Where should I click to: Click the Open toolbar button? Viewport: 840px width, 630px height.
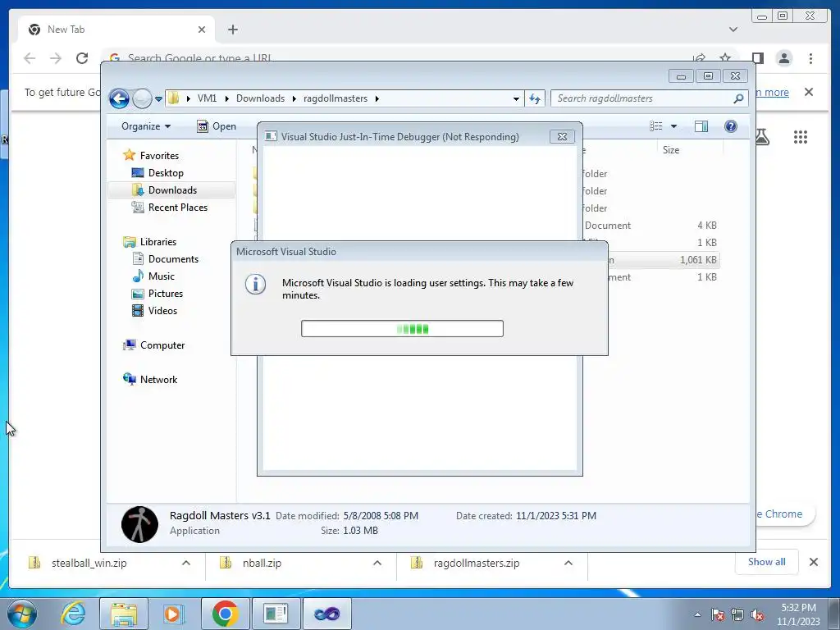(x=217, y=126)
